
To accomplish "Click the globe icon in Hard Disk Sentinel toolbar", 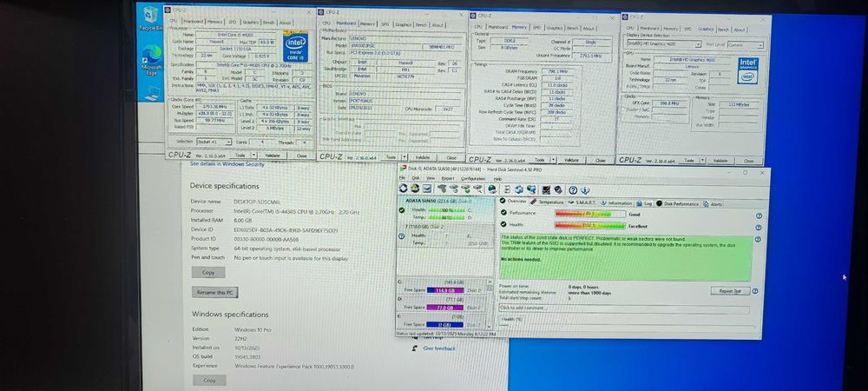I will 492,189.
